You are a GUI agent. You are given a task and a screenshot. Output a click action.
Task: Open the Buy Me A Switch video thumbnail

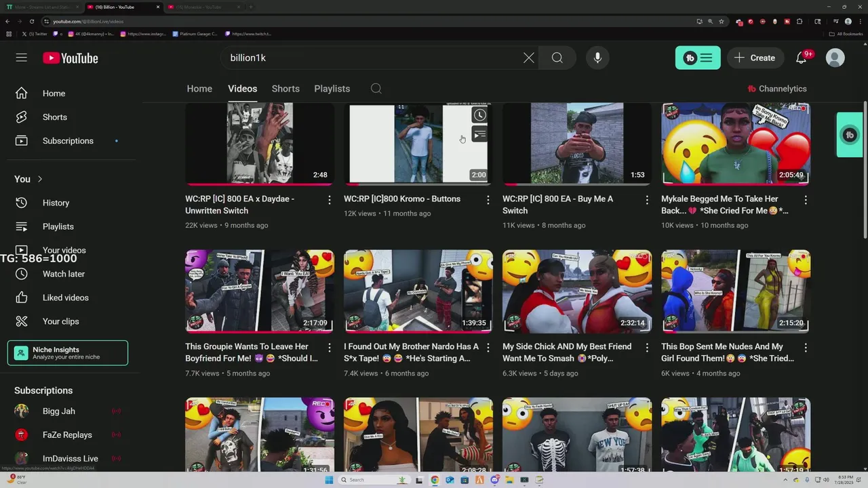pos(577,144)
